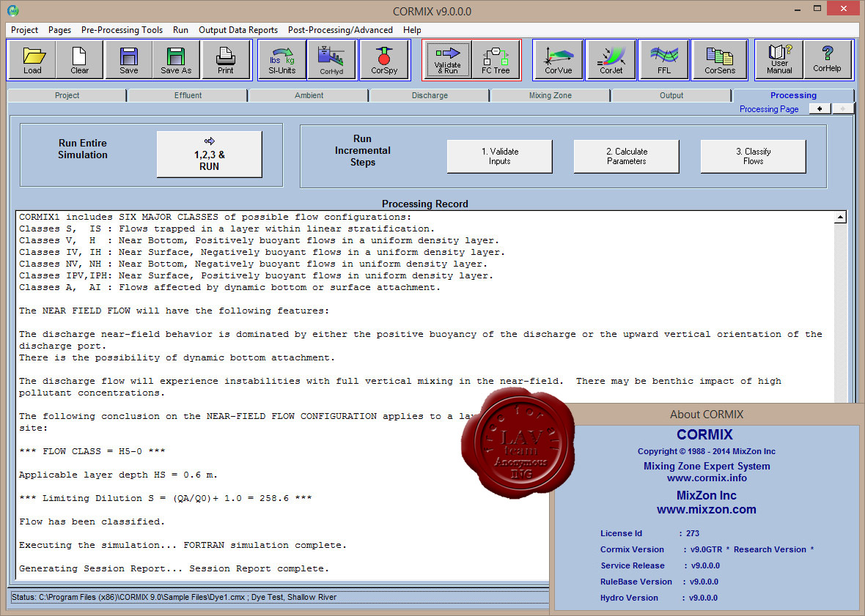Close the CORMIX window
This screenshot has height=616, width=865.
(x=844, y=9)
